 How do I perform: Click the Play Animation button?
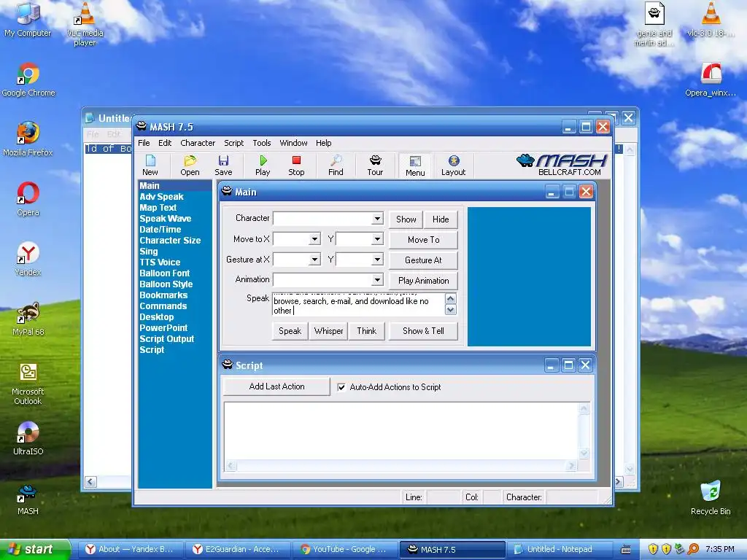tap(424, 281)
